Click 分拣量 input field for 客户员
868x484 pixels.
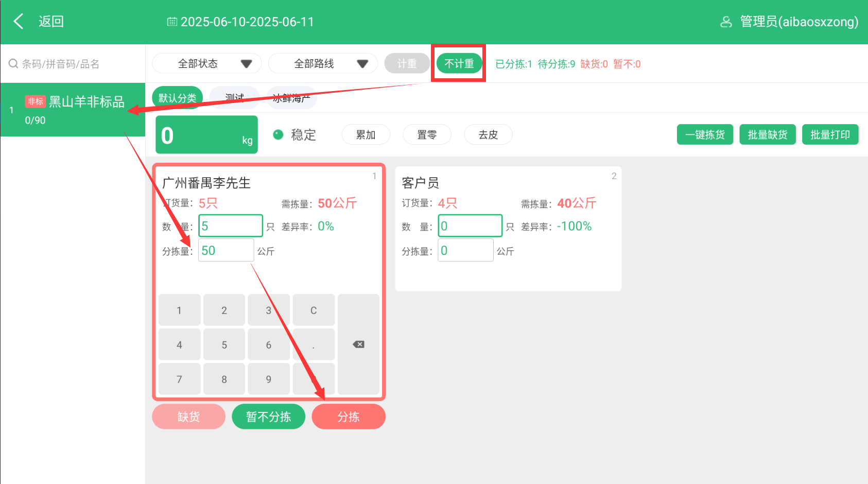[465, 251]
